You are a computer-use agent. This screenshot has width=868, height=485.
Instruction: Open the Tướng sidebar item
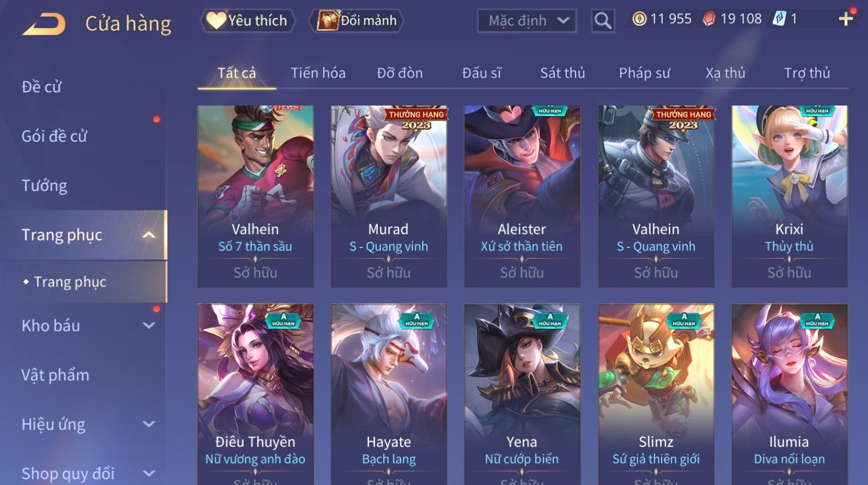(44, 186)
